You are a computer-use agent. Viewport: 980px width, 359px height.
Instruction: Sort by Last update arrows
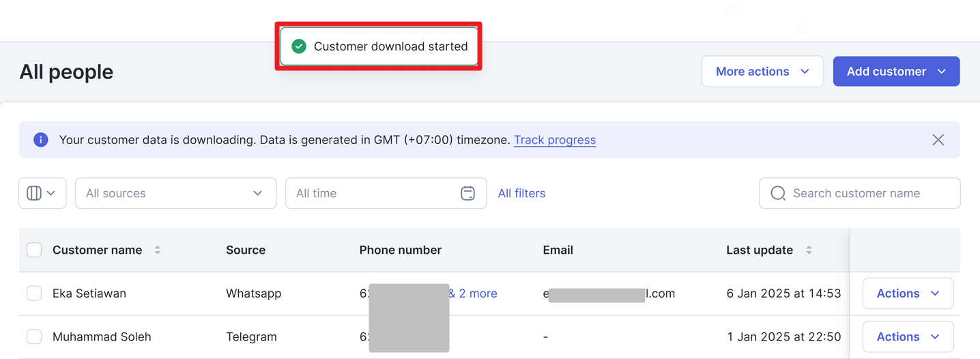[809, 250]
